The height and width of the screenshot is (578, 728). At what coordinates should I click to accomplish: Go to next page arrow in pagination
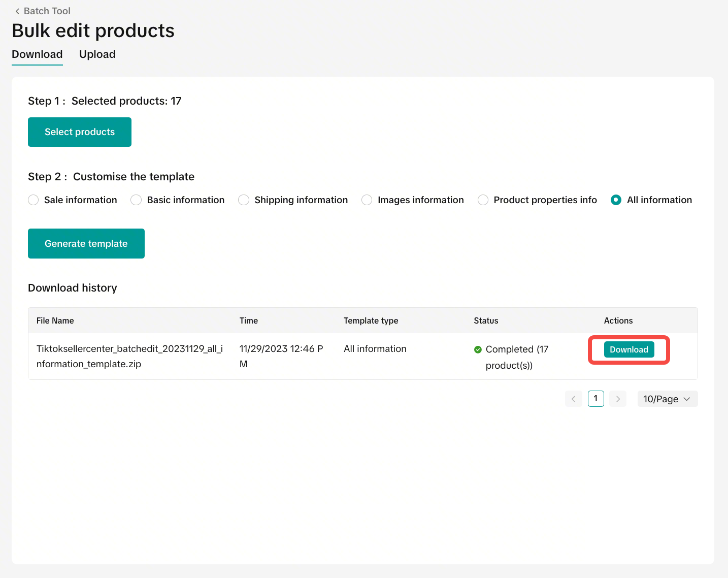tap(618, 399)
